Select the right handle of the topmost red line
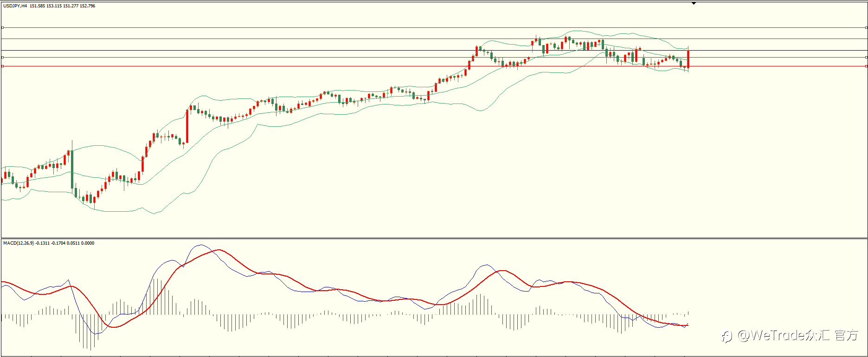 [866, 27]
